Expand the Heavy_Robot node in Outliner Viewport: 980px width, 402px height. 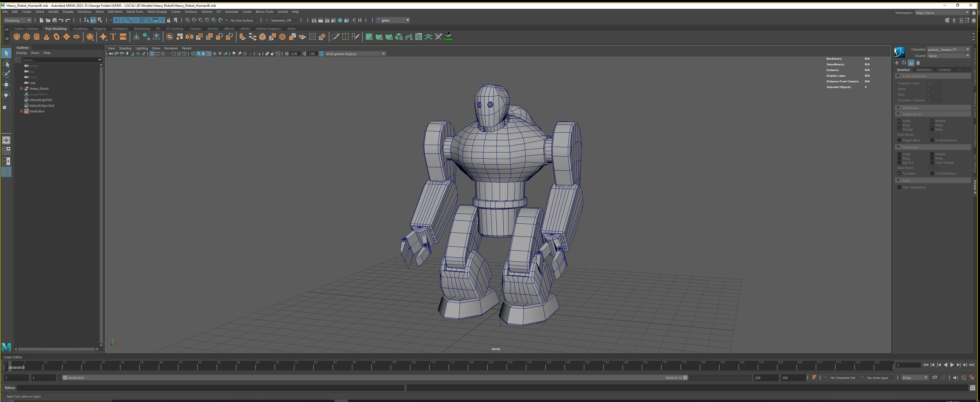[x=22, y=89]
